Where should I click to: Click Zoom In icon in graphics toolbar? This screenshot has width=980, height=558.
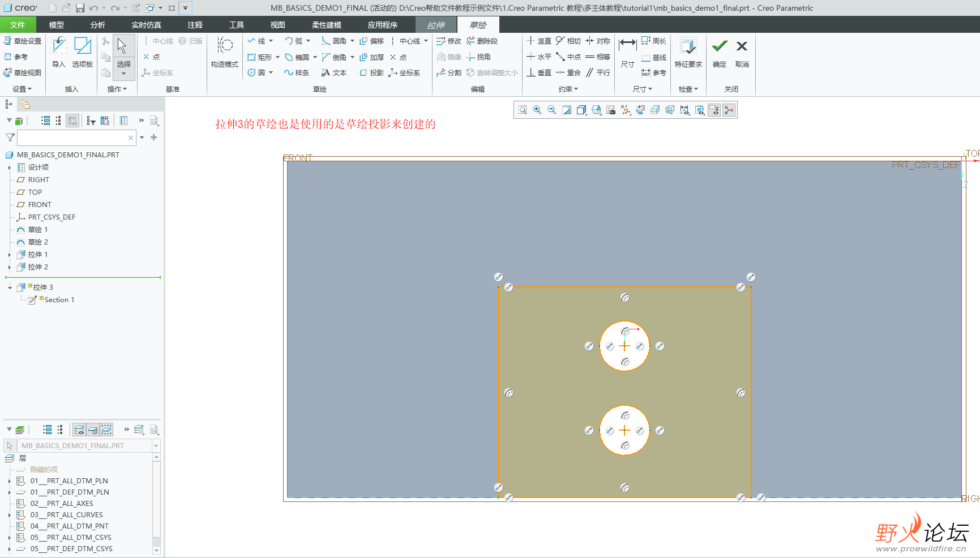click(537, 110)
